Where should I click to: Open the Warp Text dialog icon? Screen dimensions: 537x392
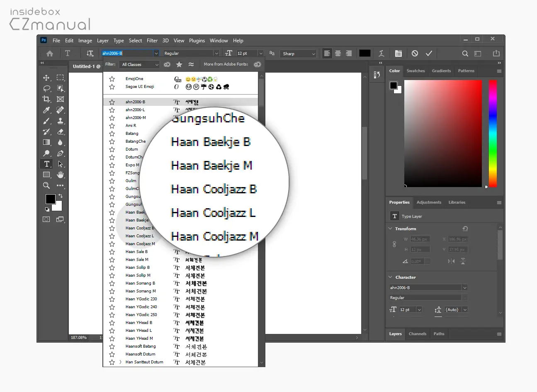click(381, 54)
